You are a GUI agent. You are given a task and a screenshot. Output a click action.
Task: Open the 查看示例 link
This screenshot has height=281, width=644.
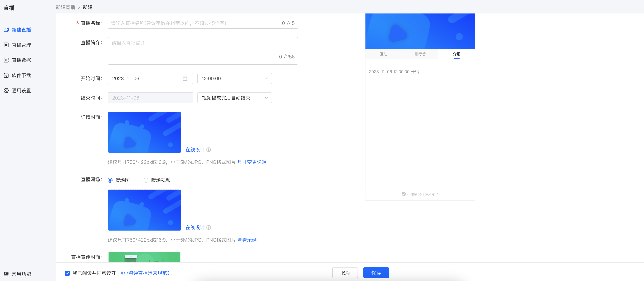(247, 240)
